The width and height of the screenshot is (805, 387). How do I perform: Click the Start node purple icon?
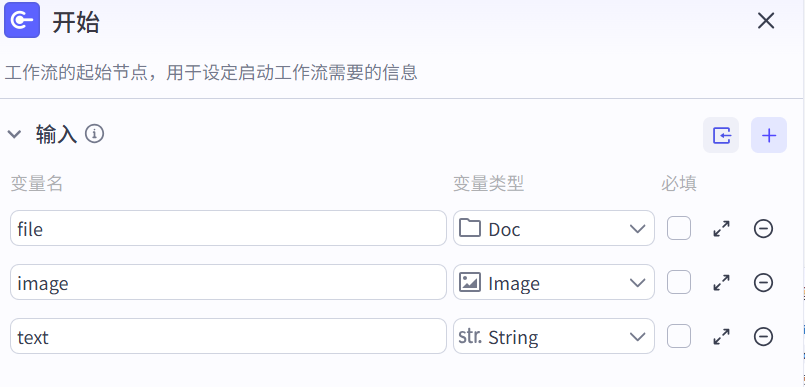[22, 20]
